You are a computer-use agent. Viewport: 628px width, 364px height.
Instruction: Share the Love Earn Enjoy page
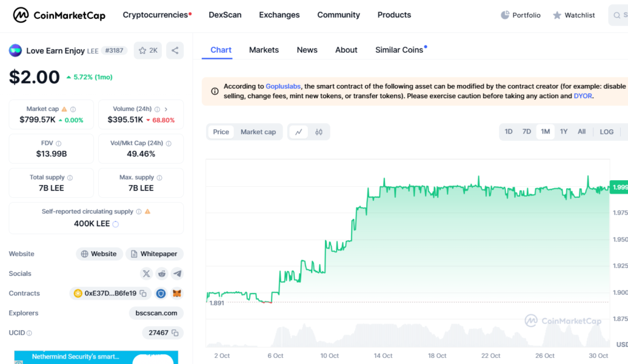tap(175, 50)
